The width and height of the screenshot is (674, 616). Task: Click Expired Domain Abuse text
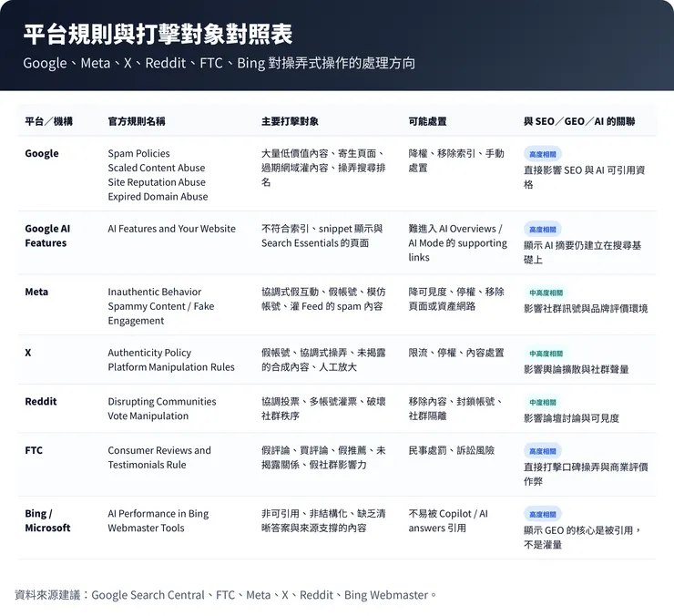click(158, 197)
